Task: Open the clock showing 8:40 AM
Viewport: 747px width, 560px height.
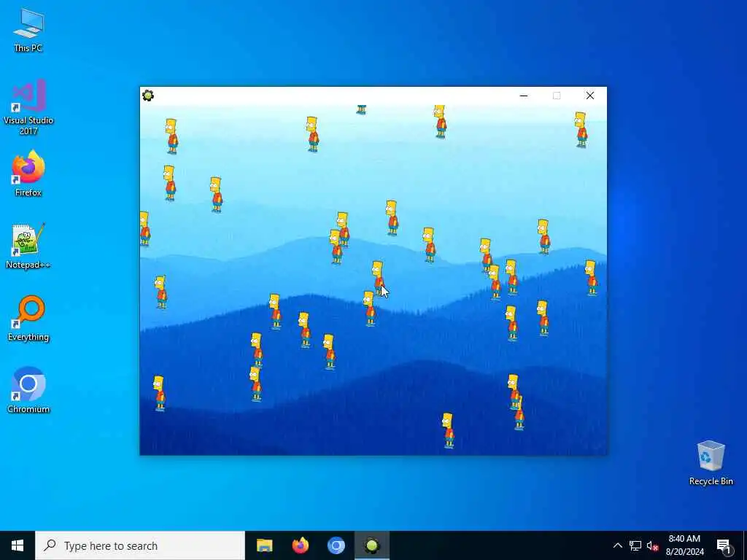Action: (x=684, y=545)
